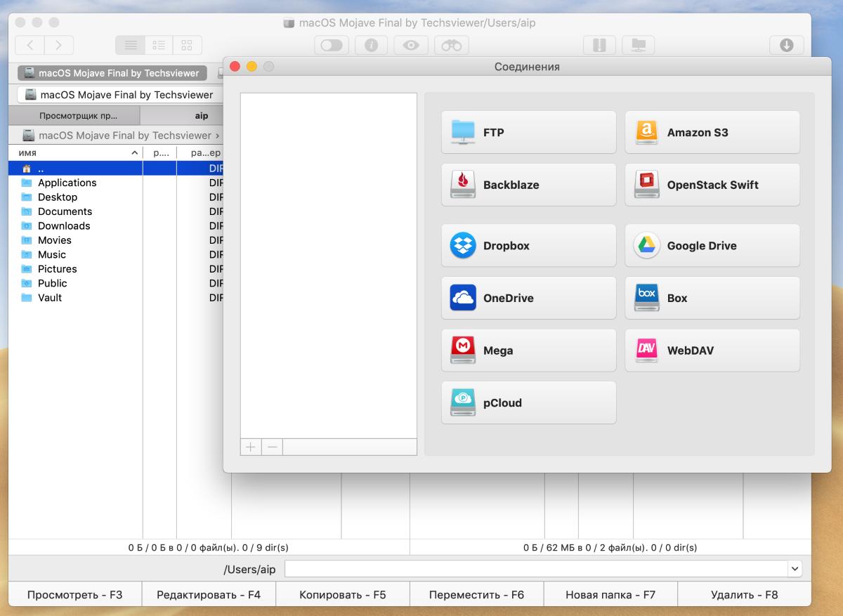Viewport: 843px width, 616px height.
Task: Connect OneDrive storage
Action: click(x=528, y=298)
